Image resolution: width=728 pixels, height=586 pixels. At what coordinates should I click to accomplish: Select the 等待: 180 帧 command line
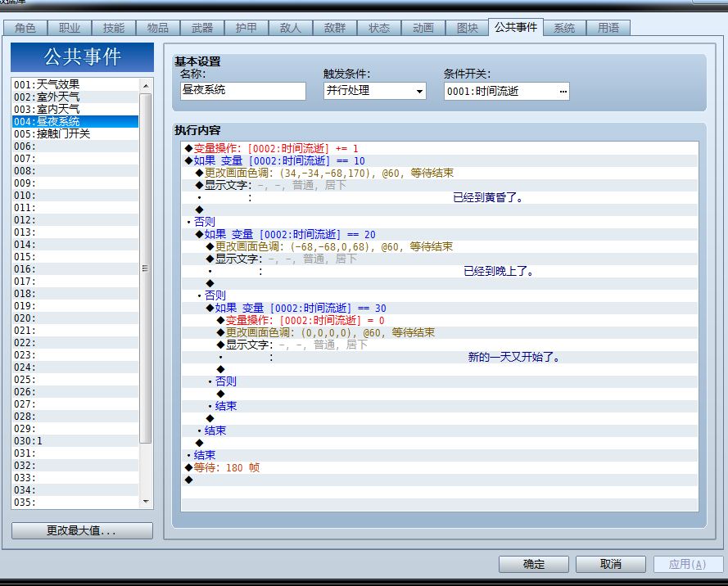click(x=439, y=467)
